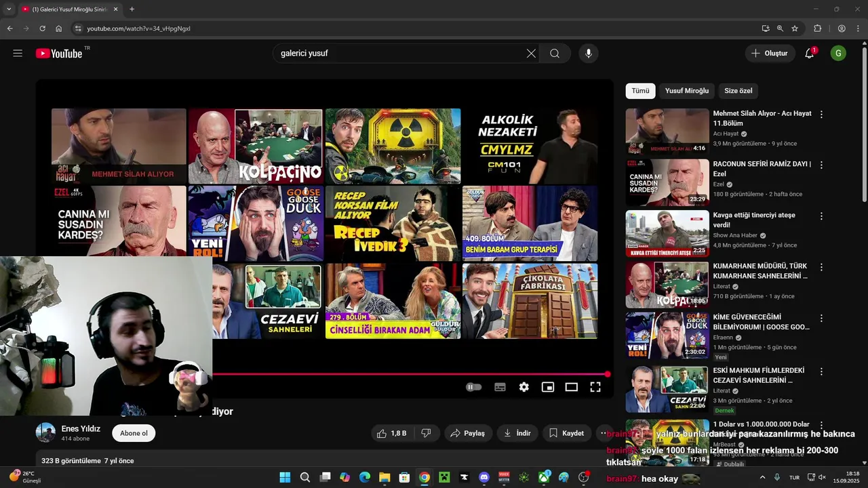Like the video (1,8 B)
This screenshot has height=488, width=868.
click(x=392, y=433)
